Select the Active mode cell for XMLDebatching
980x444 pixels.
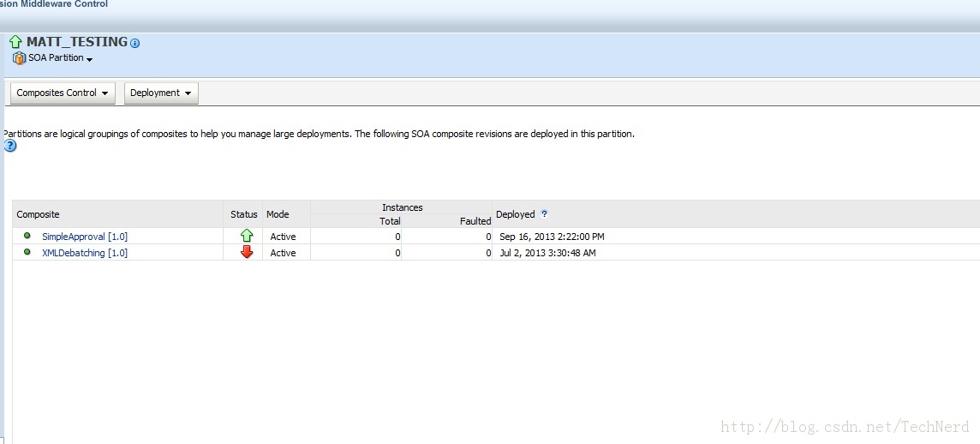click(284, 253)
